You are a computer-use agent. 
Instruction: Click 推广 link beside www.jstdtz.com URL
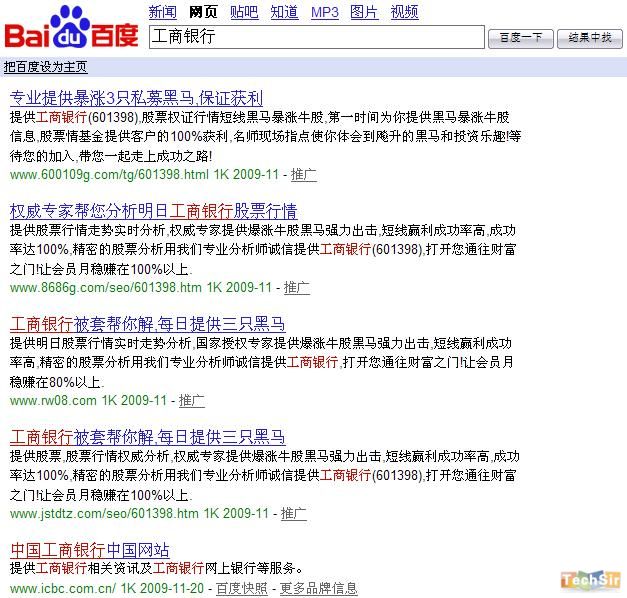tap(294, 513)
